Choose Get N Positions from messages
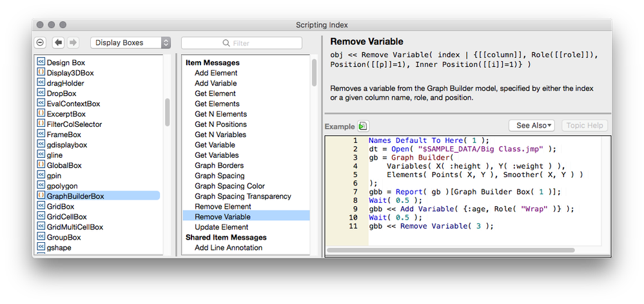 (x=220, y=124)
